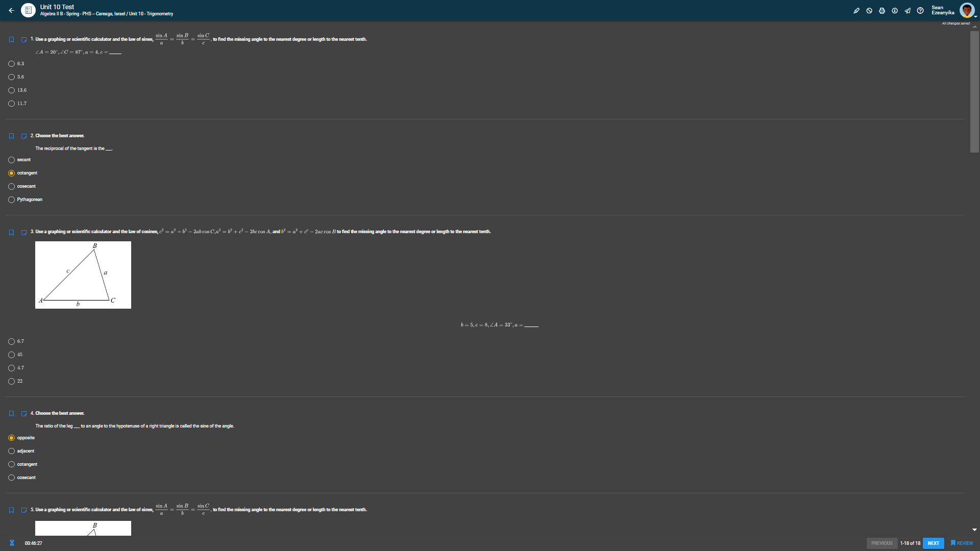Open the info icon in header
Viewport: 980px width, 551px height.
(x=895, y=11)
